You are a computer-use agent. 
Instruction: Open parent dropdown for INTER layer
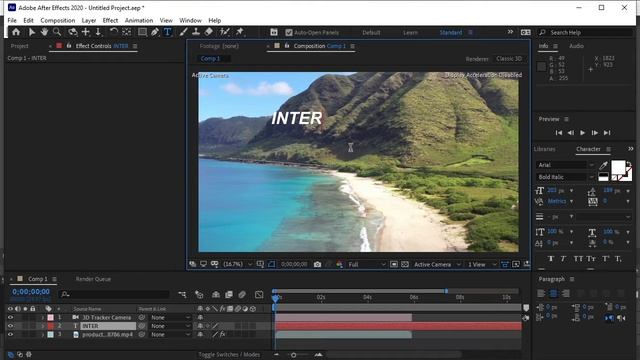[x=170, y=326]
